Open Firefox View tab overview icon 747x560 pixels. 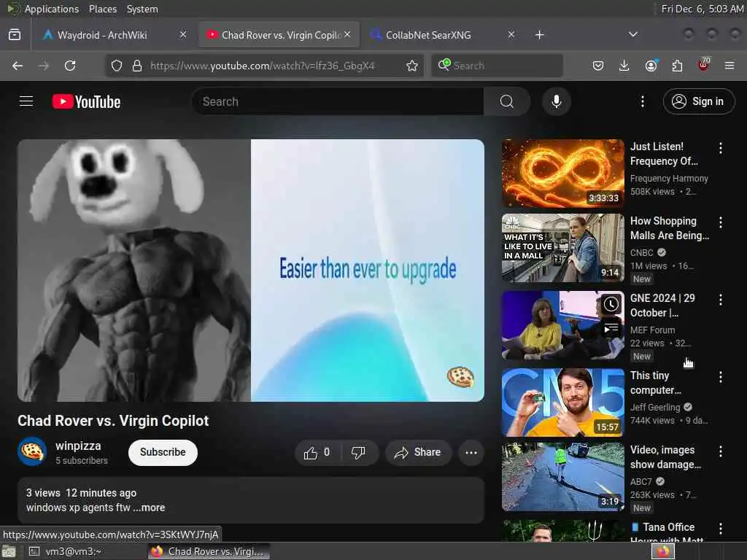[15, 35]
